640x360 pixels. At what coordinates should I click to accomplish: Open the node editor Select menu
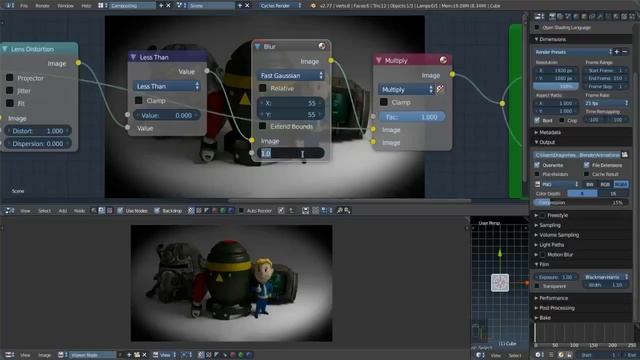coord(44,211)
